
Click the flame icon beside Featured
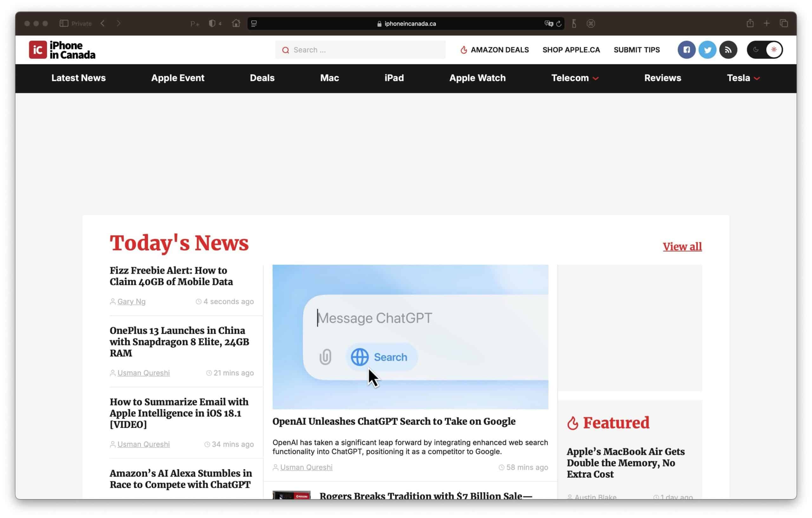(573, 423)
